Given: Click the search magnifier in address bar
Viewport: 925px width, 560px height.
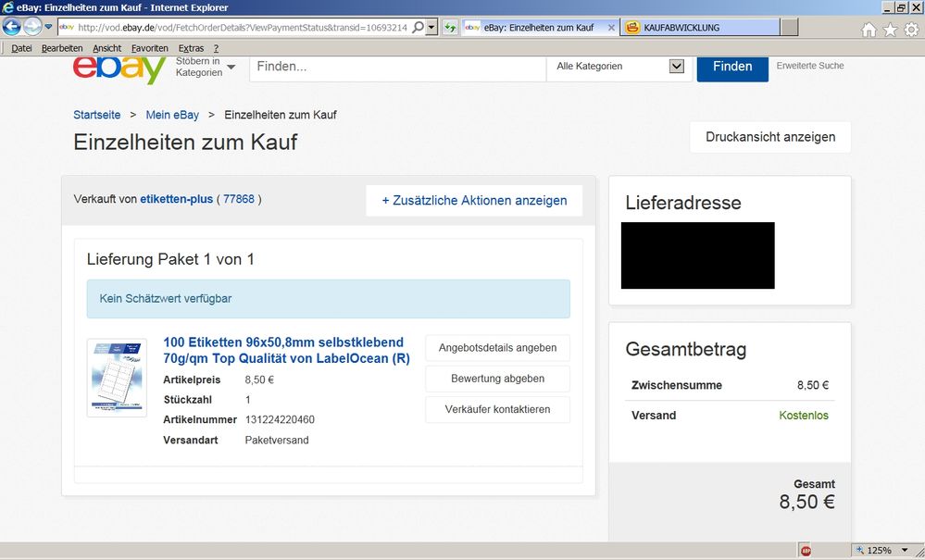Looking at the screenshot, I should click(419, 28).
